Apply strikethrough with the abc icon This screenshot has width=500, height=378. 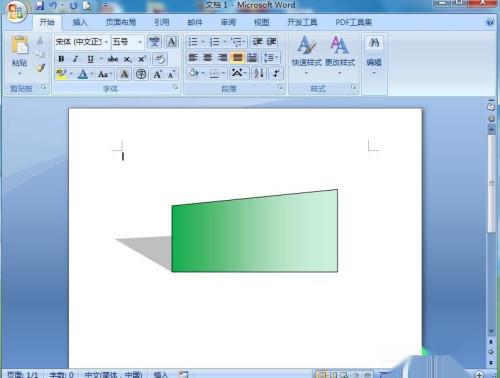coord(113,59)
